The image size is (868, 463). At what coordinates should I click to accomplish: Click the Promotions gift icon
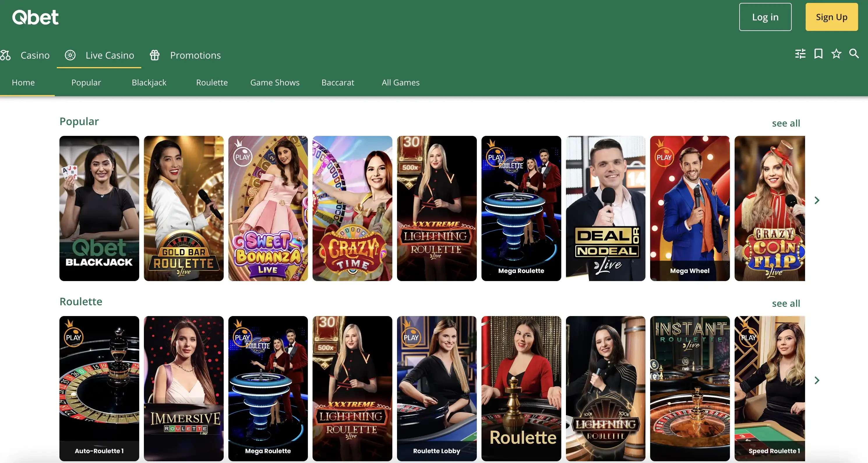click(155, 55)
